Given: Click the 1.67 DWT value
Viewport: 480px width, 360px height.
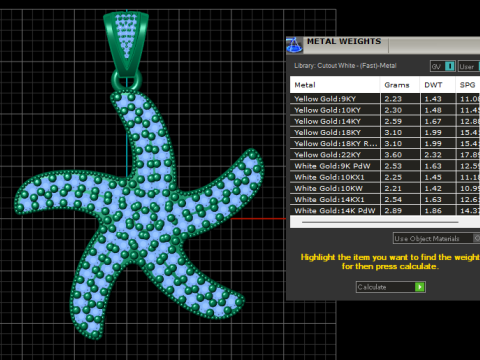Looking at the screenshot, I should pos(433,121).
